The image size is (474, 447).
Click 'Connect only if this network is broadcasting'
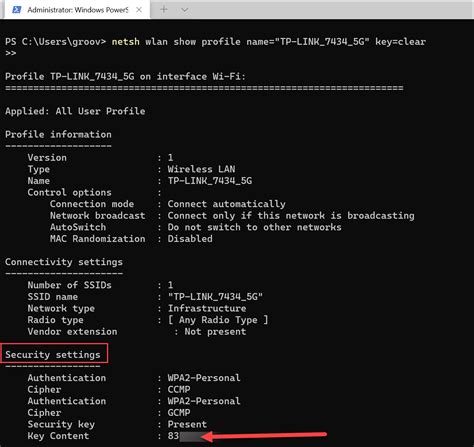click(x=291, y=216)
